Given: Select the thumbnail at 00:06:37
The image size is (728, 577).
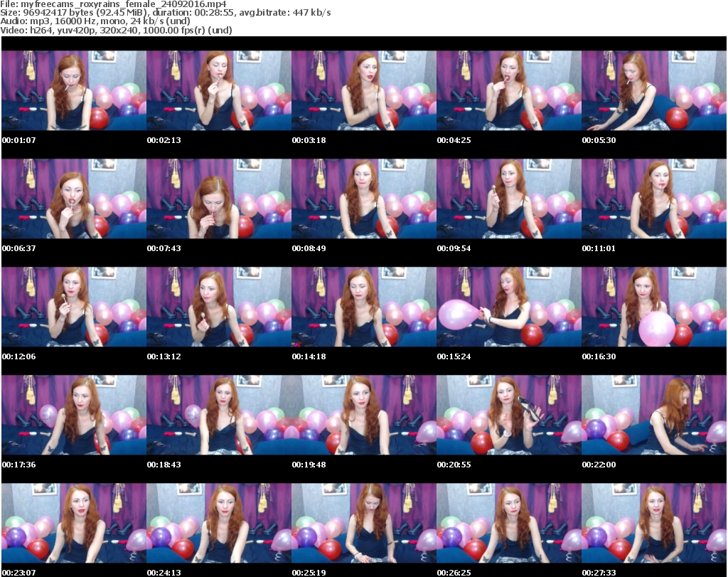Looking at the screenshot, I should [x=73, y=198].
